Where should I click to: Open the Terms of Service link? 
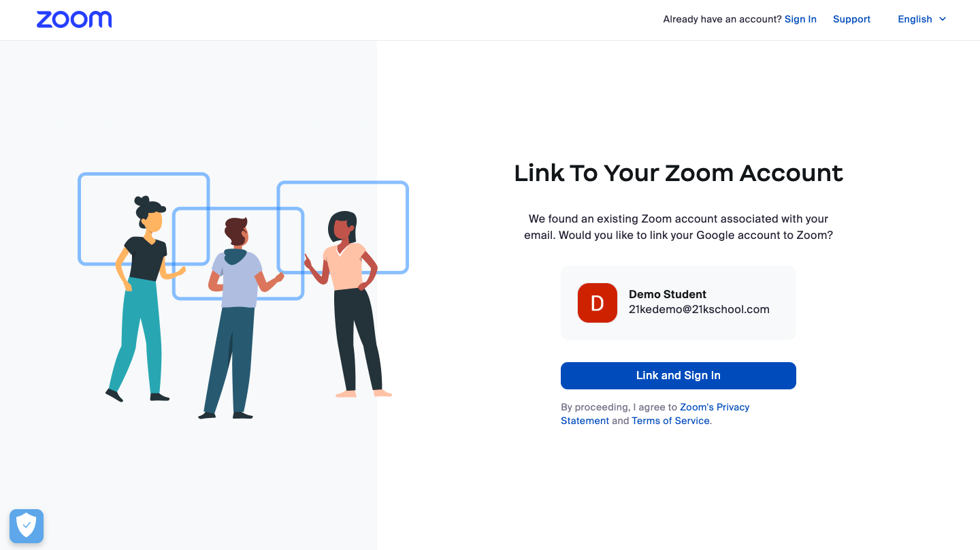pyautogui.click(x=670, y=421)
